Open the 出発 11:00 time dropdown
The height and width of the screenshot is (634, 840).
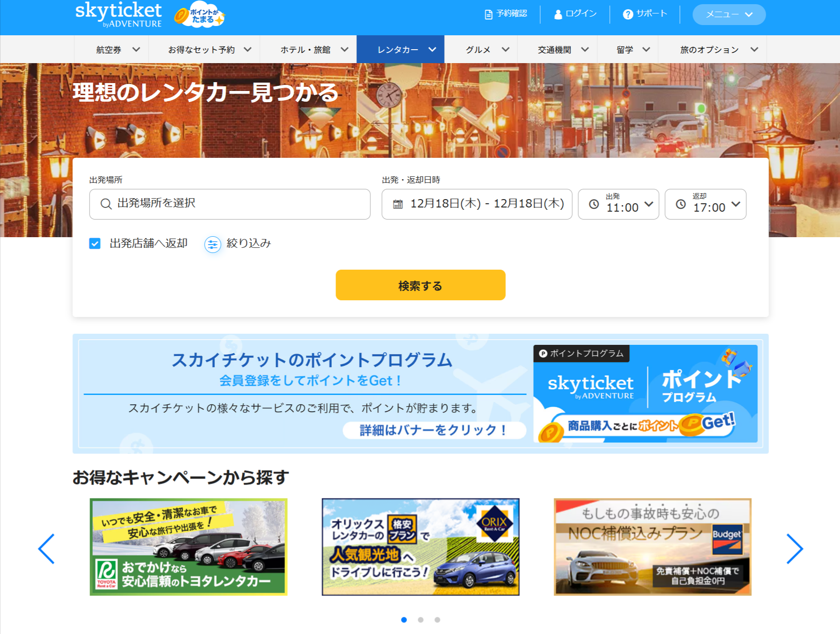click(x=618, y=204)
